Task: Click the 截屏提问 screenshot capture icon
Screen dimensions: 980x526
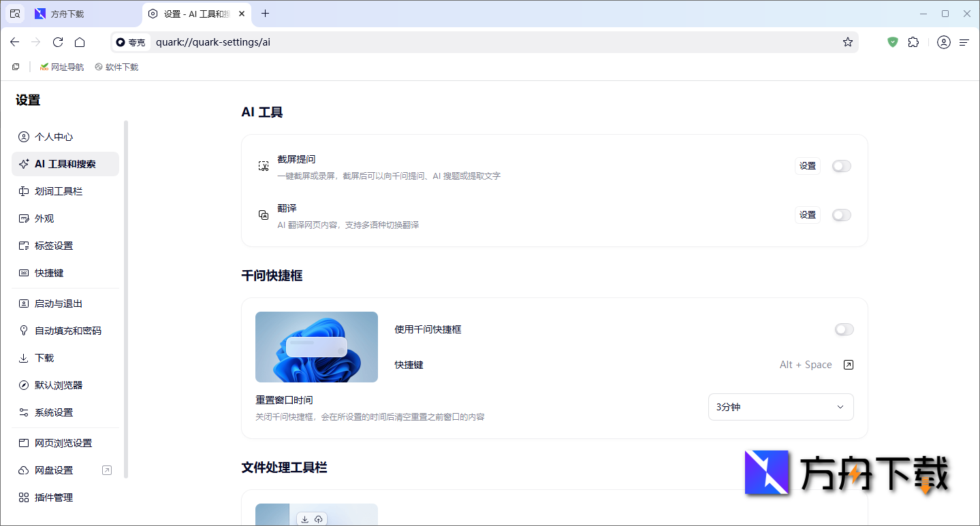Action: tap(264, 165)
